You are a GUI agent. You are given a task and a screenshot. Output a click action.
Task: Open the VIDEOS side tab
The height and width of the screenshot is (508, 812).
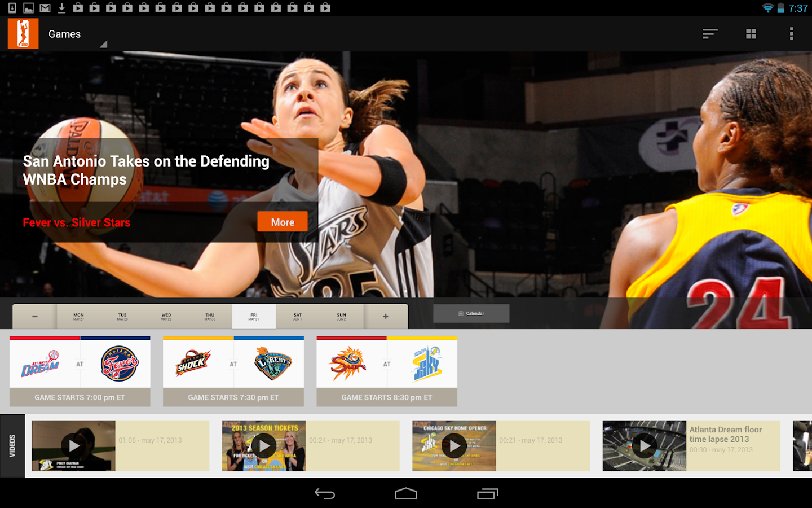click(12, 445)
